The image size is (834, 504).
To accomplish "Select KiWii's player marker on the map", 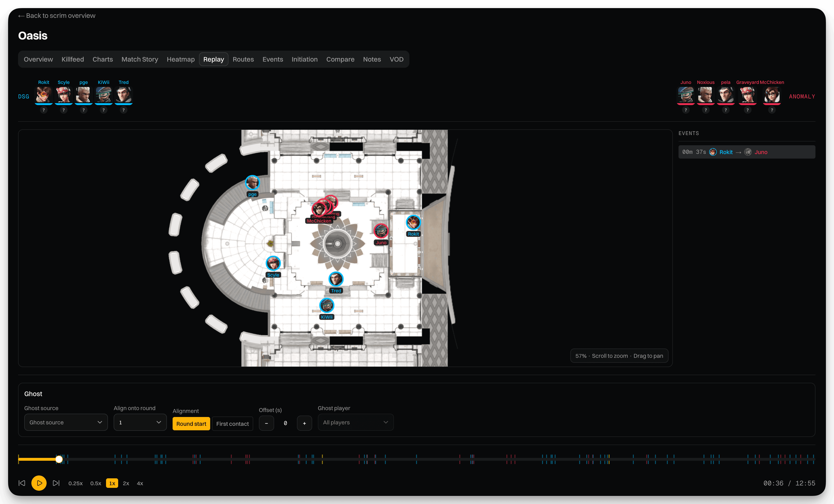I will point(327,305).
